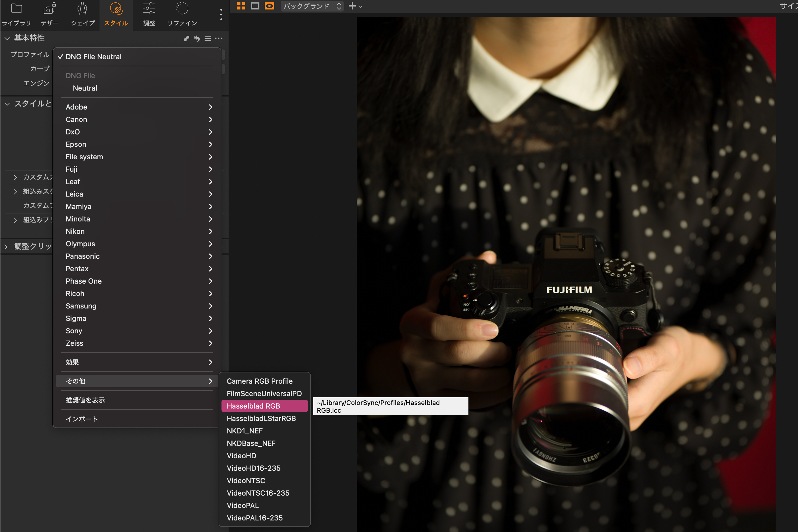
Task: Open the 効果 effects submenu
Action: 137,362
